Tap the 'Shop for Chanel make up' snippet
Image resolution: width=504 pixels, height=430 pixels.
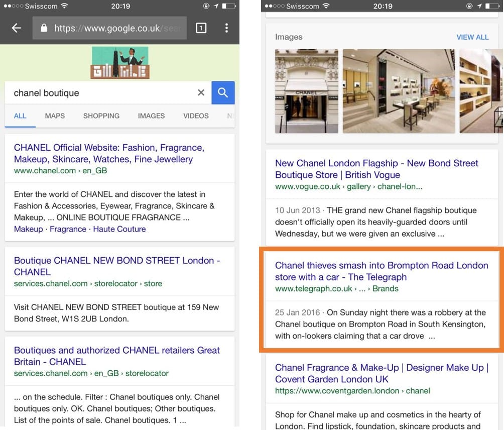click(378, 420)
